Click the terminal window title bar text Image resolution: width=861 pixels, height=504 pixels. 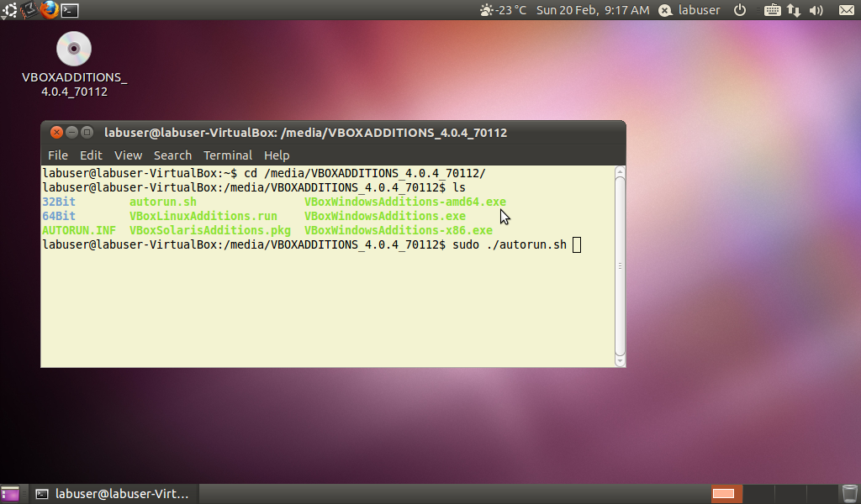click(305, 133)
